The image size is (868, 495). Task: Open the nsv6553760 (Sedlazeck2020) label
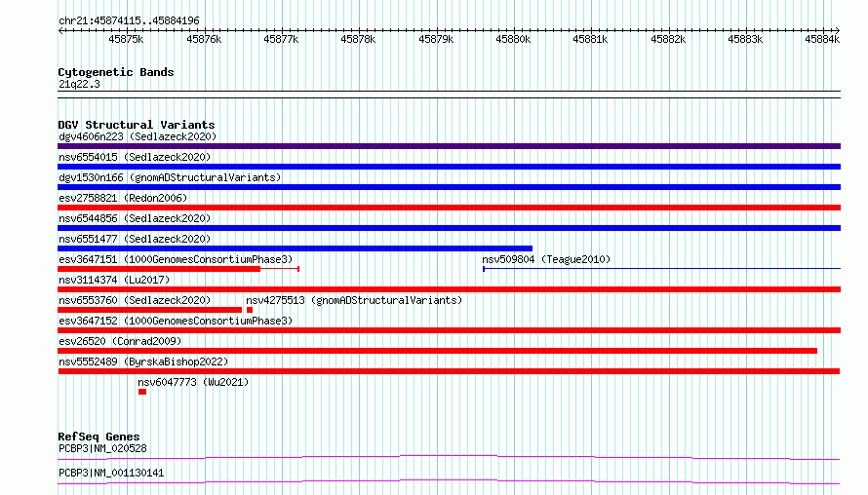(x=135, y=300)
